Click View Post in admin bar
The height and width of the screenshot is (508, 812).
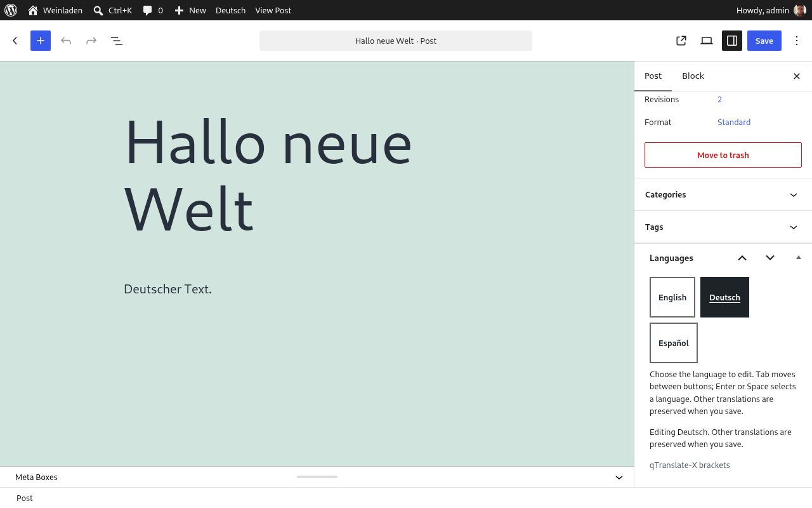pyautogui.click(x=273, y=10)
